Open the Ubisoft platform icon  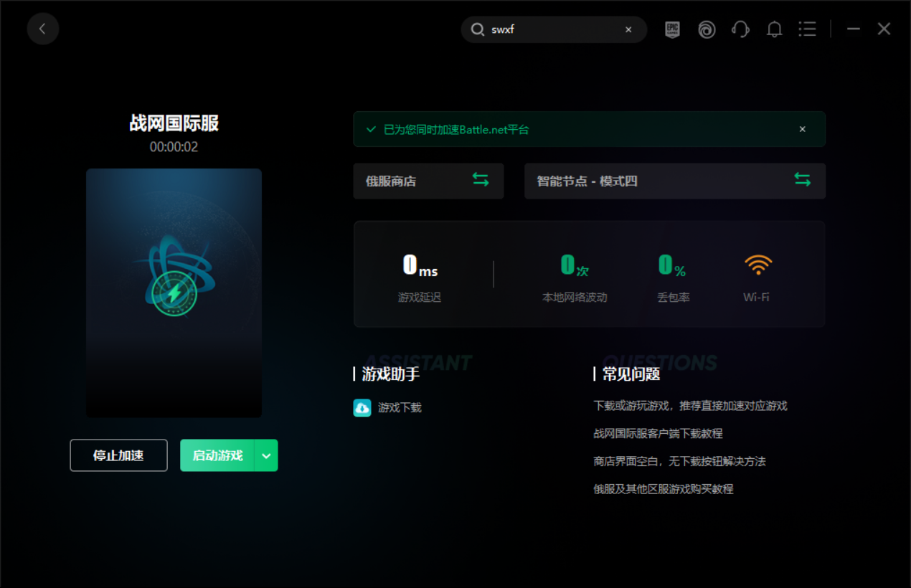[707, 29]
